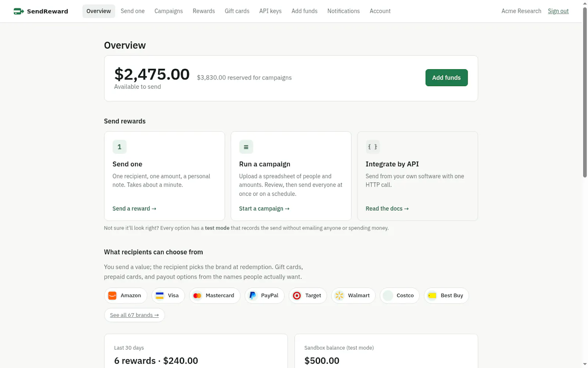588x368 pixels.
Task: Click the Mastercard brand icon
Action: (x=197, y=296)
